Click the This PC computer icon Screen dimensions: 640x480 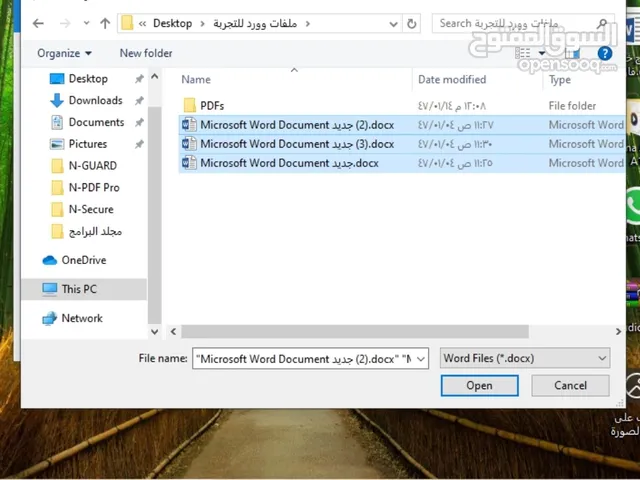[x=50, y=289]
